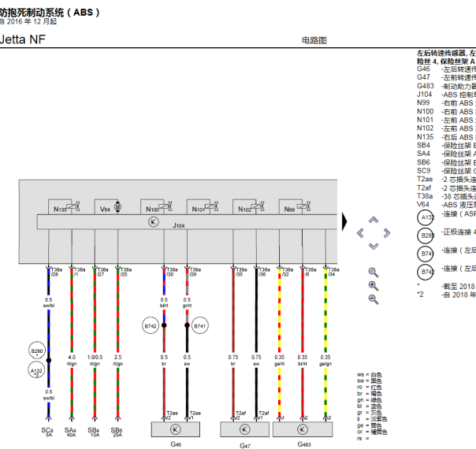
Task: Click the SA4 40A fuse label
Action: [x=70, y=432]
